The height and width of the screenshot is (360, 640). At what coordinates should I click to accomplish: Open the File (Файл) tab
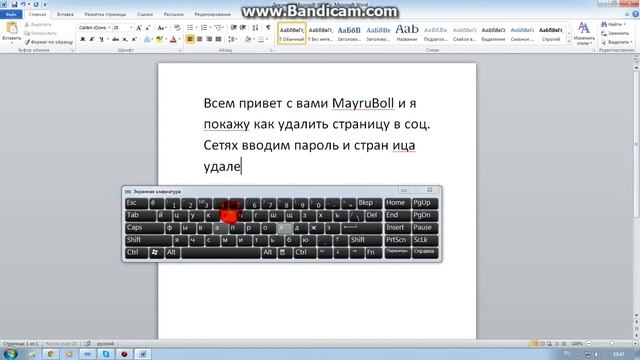(x=11, y=14)
